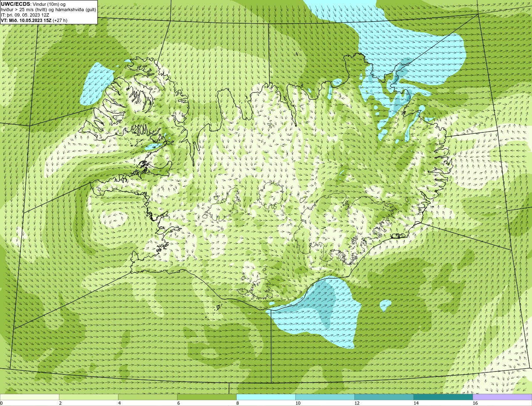Viewport: 532px width, 406px height.
Task: Click the colour bar label "12"
Action: 357,403
